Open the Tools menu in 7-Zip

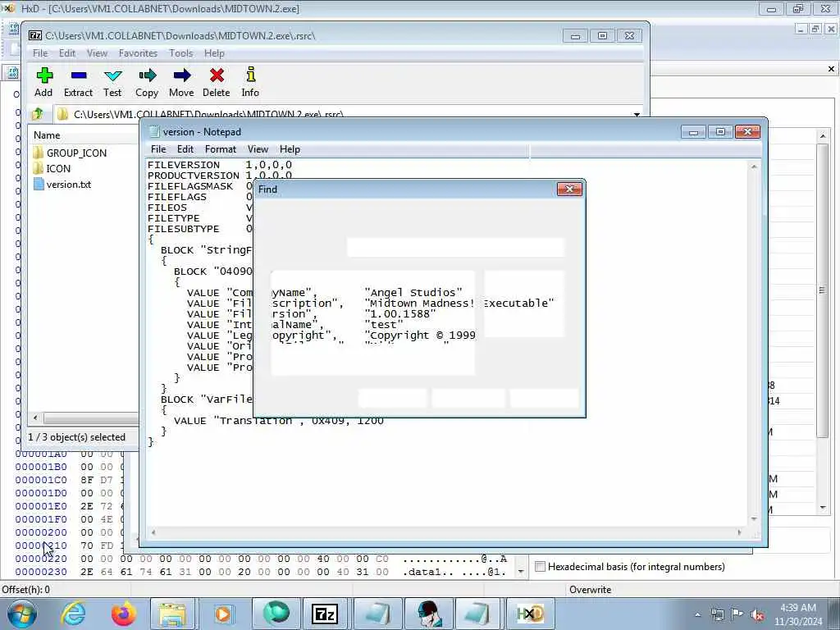(181, 53)
